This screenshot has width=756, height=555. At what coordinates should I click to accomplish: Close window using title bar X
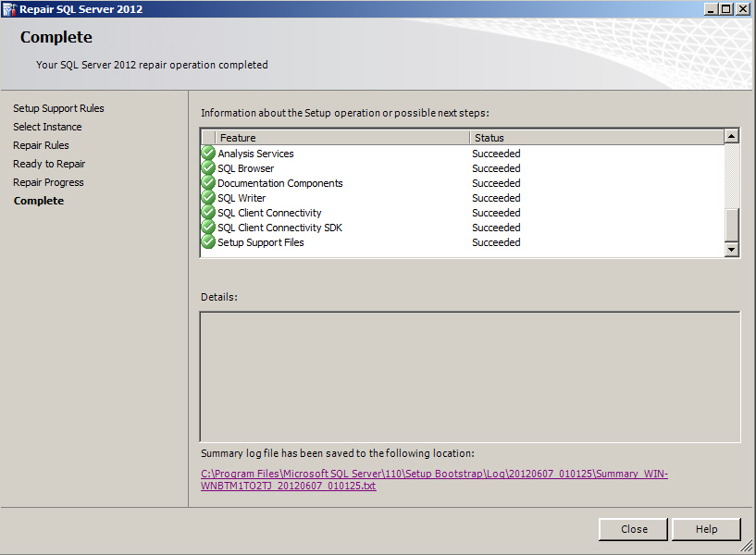(x=743, y=9)
